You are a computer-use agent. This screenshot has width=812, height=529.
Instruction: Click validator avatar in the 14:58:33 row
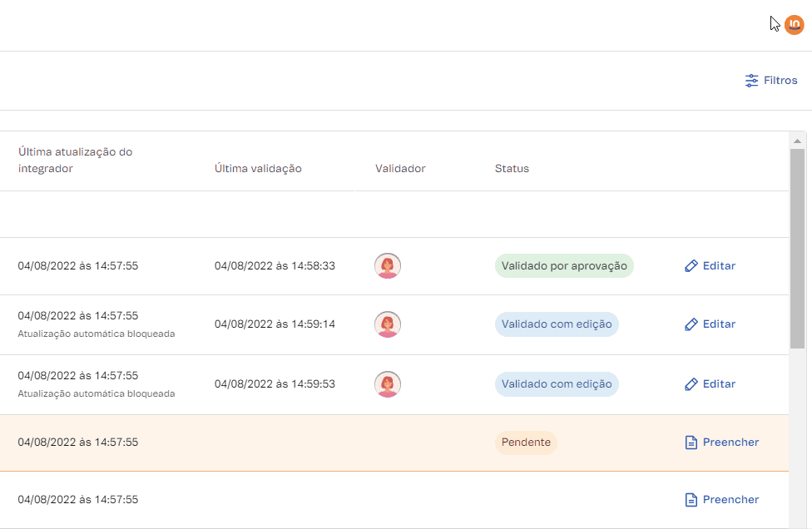tap(388, 266)
